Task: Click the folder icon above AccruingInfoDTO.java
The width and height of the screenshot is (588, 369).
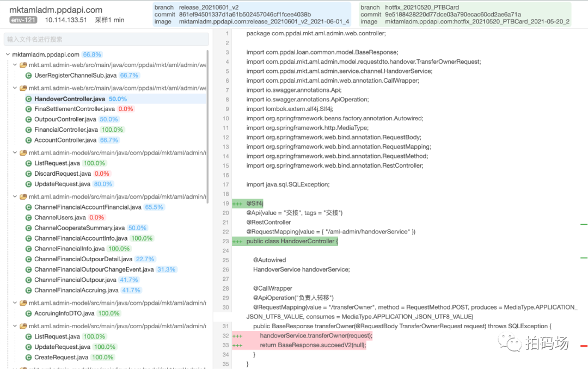Action: [23, 303]
